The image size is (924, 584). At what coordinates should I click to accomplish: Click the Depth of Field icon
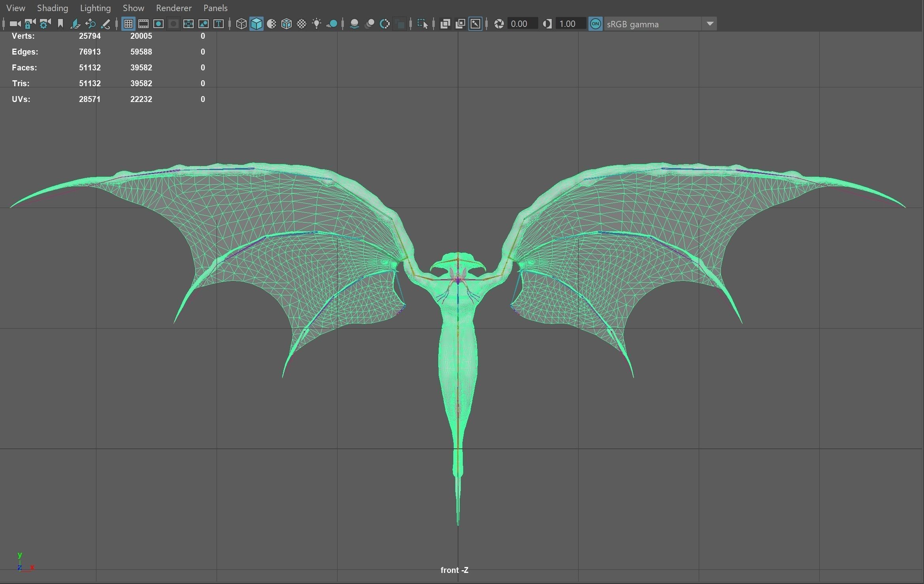400,24
